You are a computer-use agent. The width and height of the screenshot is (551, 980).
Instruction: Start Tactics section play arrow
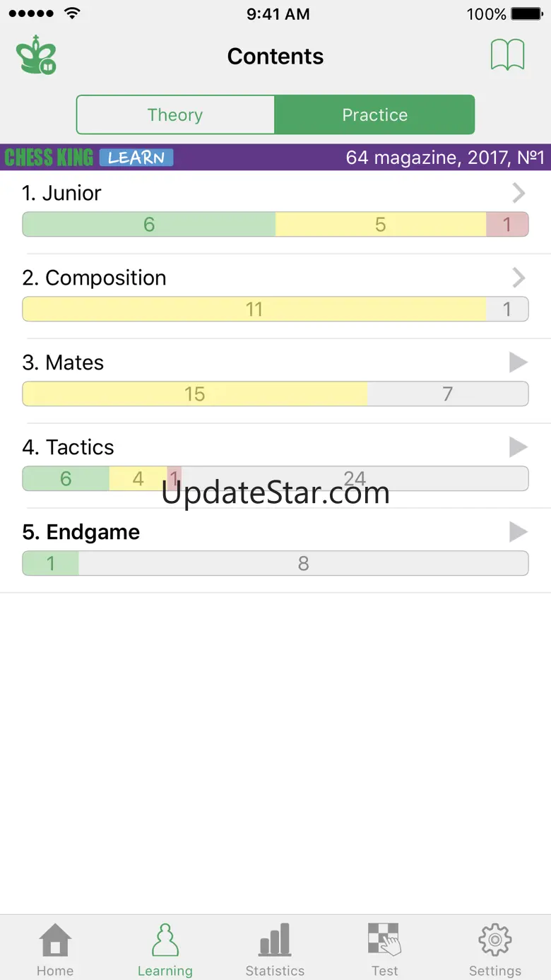point(519,447)
